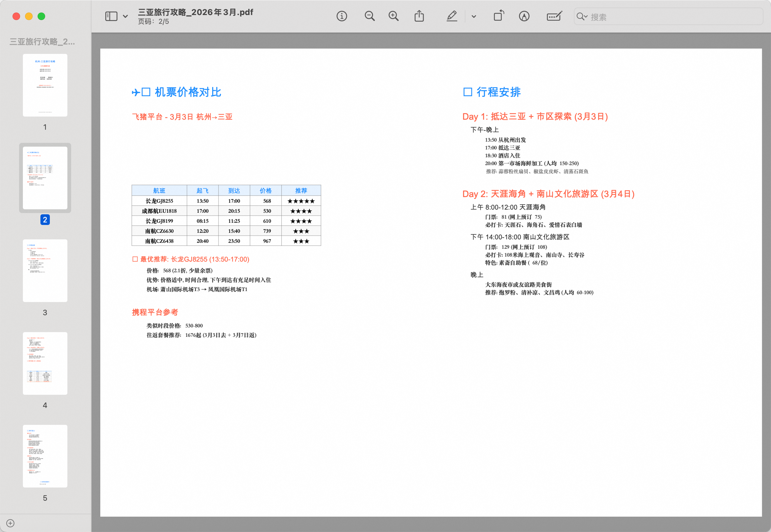Open the Share menu icon
Image resolution: width=771 pixels, height=532 pixels.
click(x=419, y=16)
